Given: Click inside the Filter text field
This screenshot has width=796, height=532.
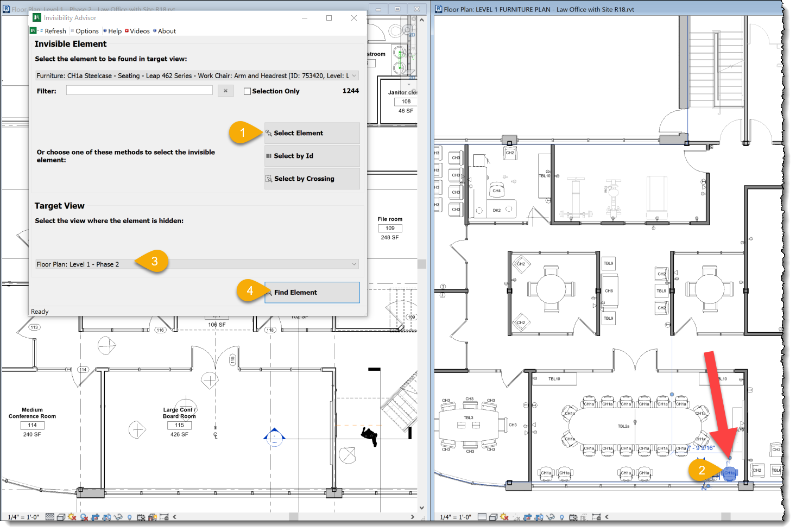Looking at the screenshot, I should [x=138, y=90].
